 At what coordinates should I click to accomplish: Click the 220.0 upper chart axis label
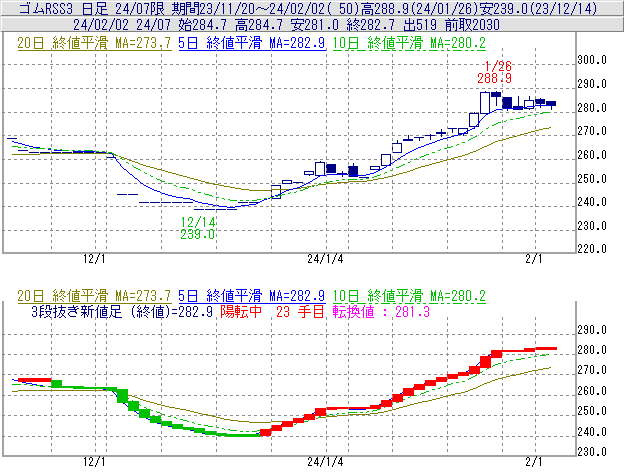coord(592,249)
